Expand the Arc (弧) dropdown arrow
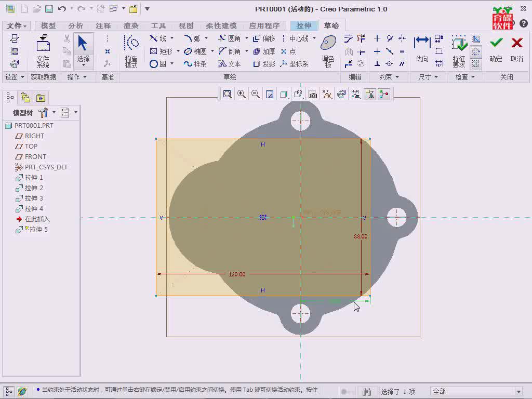Screen dimensions: 532x399 [x=206, y=38]
